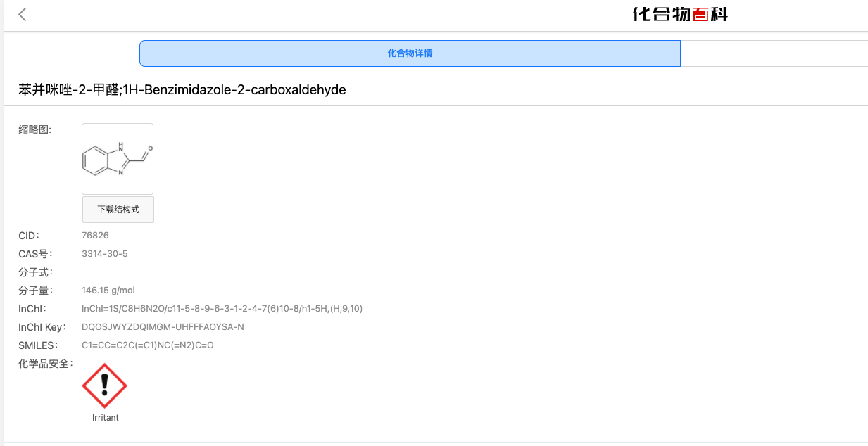Open the empty tab beside 化合物详情

(x=774, y=53)
